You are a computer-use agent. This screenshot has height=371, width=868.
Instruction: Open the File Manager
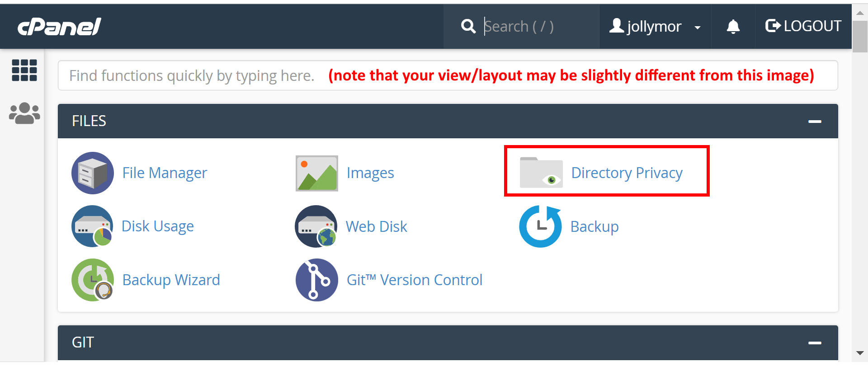[92, 173]
